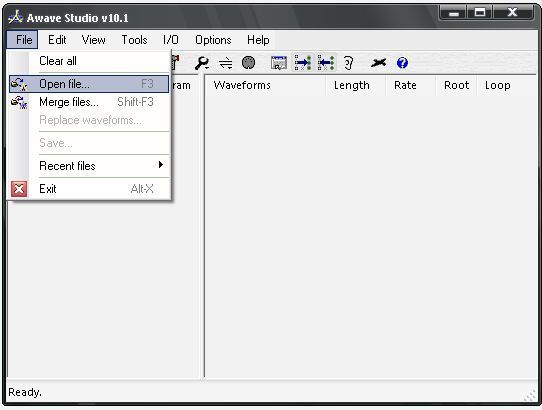This screenshot has width=542, height=410.
Task: Click the window-with-cursor properties toolbar icon
Action: click(x=279, y=63)
